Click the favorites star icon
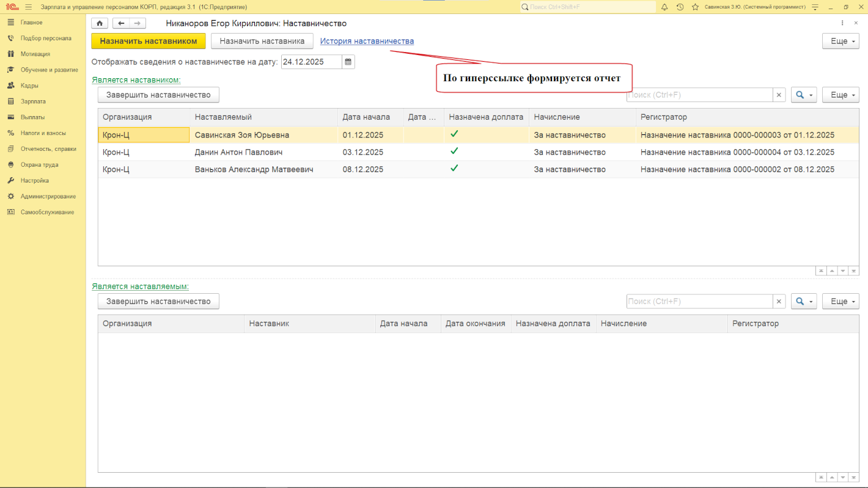 click(695, 7)
